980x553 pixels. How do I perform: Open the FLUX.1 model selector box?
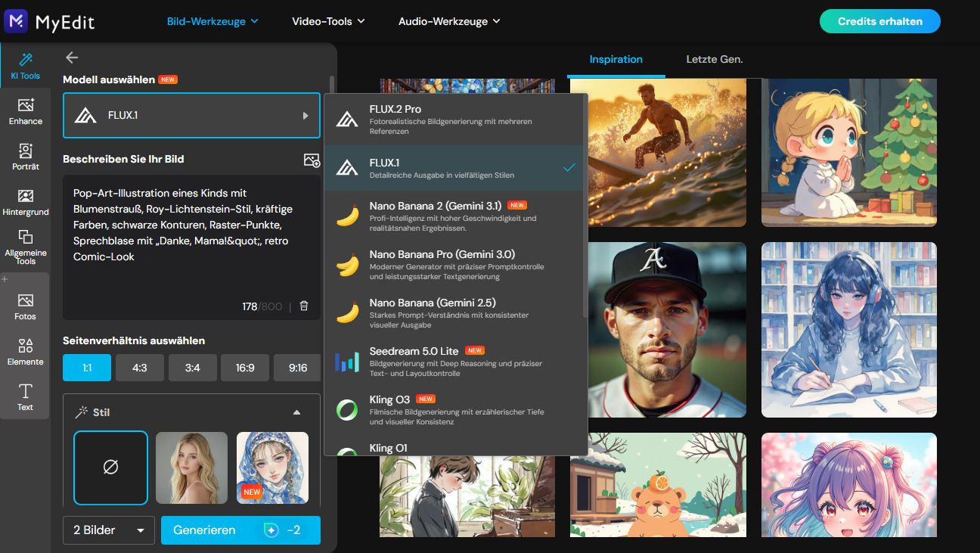pyautogui.click(x=191, y=116)
